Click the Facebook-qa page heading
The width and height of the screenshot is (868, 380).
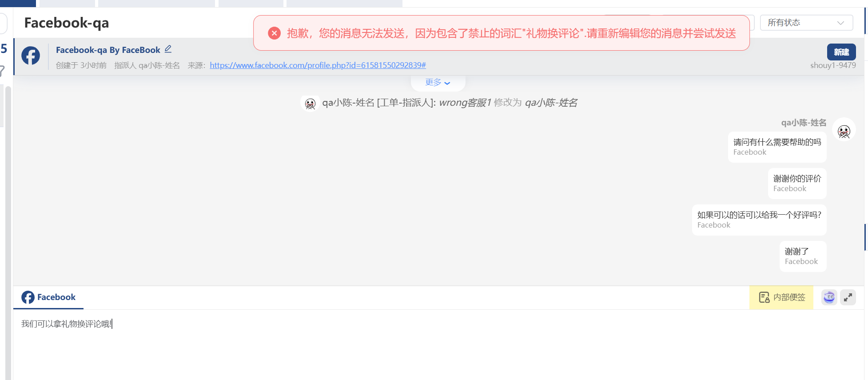click(x=67, y=23)
